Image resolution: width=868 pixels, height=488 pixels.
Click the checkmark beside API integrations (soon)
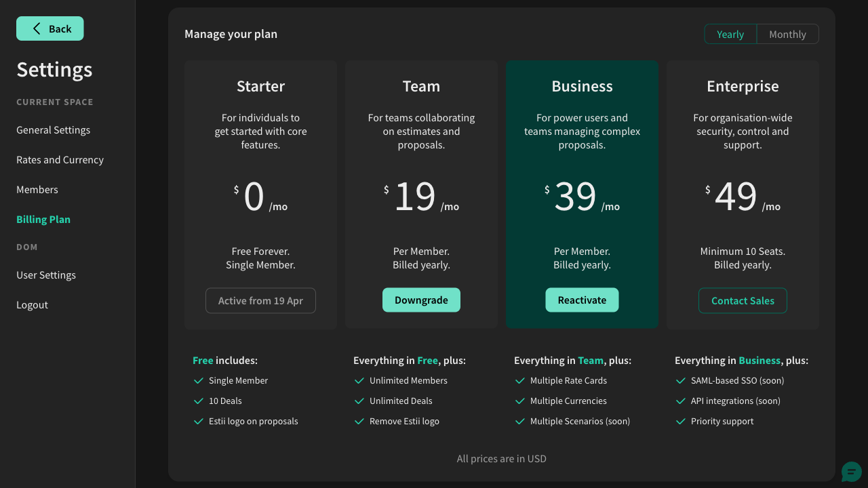pyautogui.click(x=681, y=401)
